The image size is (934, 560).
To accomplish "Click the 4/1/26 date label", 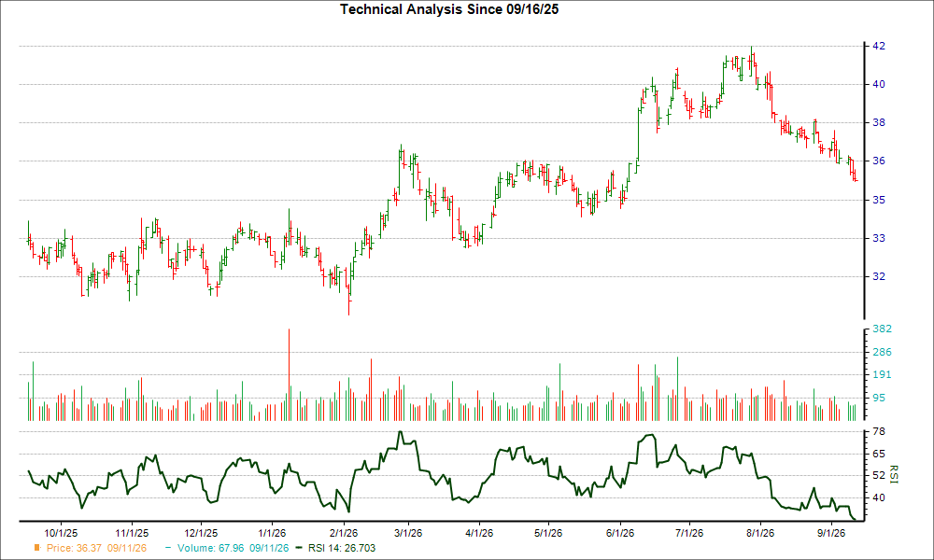I will tap(479, 533).
